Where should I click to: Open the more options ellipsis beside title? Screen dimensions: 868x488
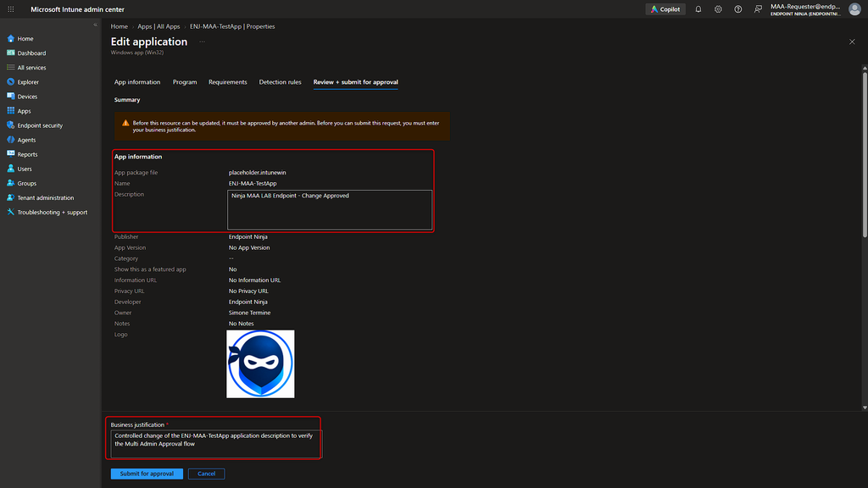tap(202, 42)
